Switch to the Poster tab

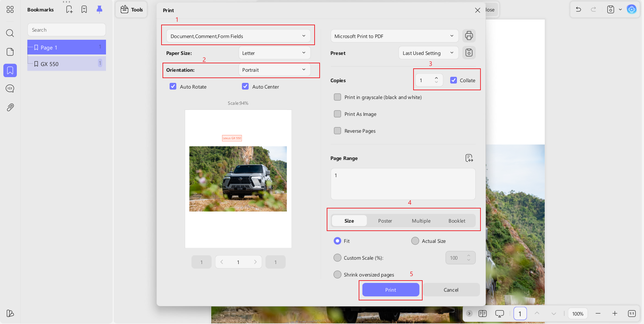[385, 221]
